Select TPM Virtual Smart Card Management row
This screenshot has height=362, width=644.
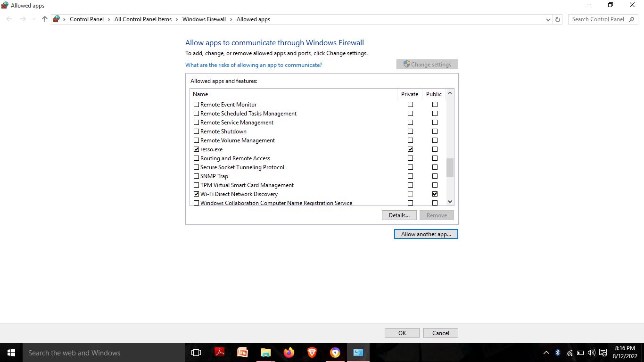click(x=318, y=185)
